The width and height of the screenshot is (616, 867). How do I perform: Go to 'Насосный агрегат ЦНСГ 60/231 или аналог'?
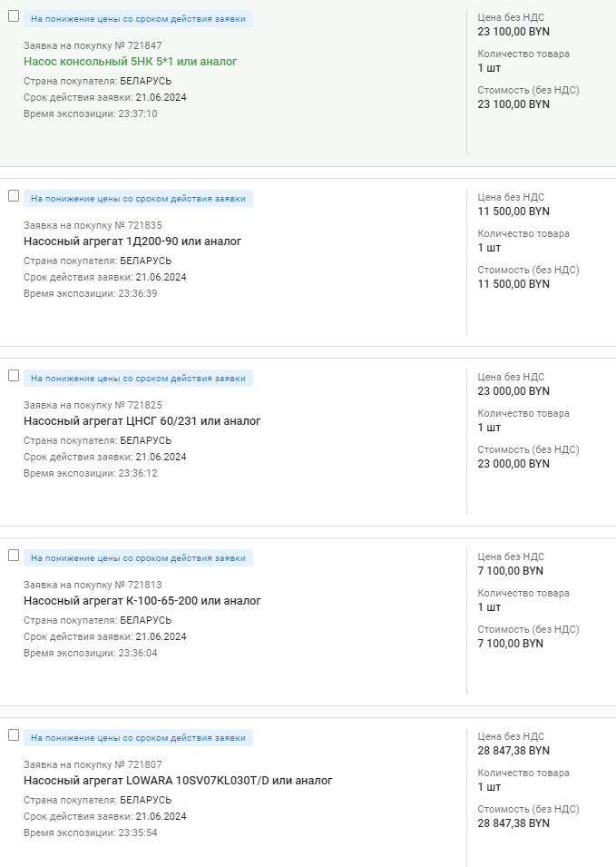pos(142,421)
